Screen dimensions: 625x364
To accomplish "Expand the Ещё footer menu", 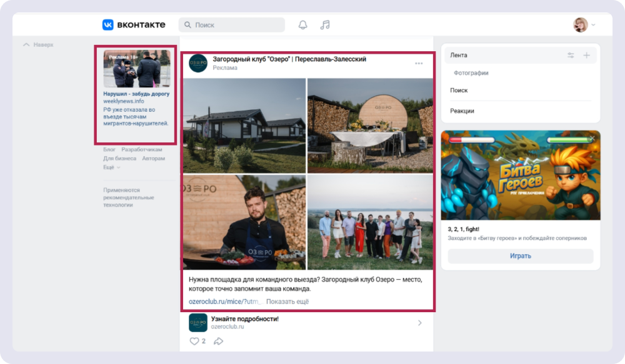I will [111, 167].
